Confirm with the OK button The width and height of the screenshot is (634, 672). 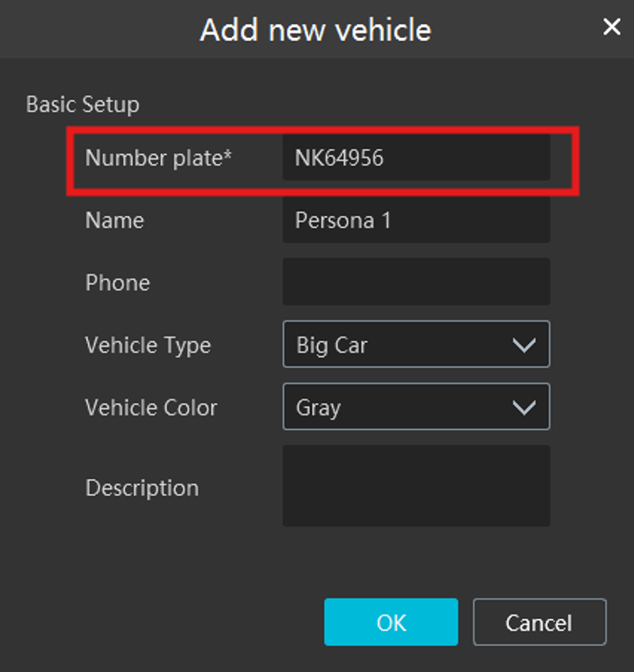coord(391,622)
